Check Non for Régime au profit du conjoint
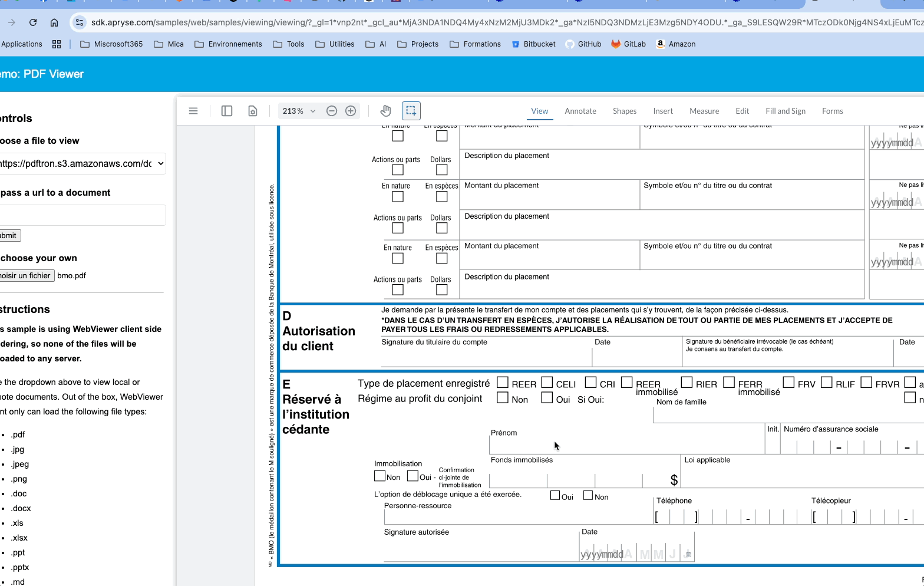This screenshot has height=586, width=924. [x=503, y=397]
